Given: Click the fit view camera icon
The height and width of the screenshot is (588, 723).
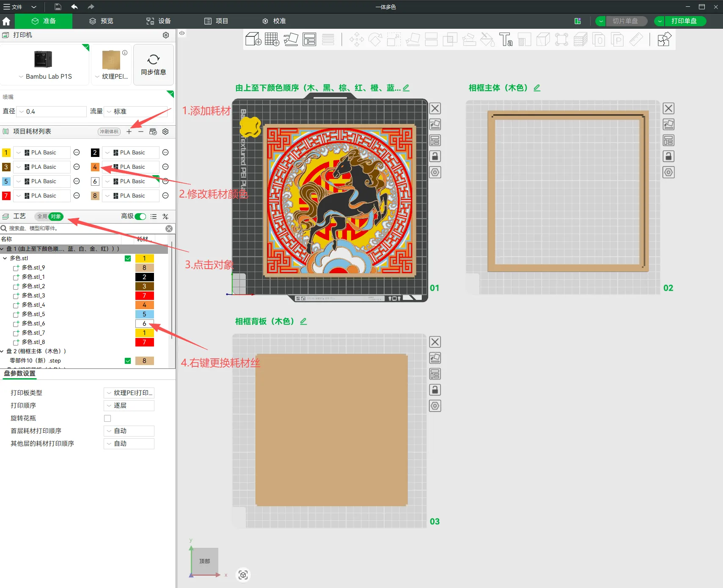Looking at the screenshot, I should [x=243, y=575].
